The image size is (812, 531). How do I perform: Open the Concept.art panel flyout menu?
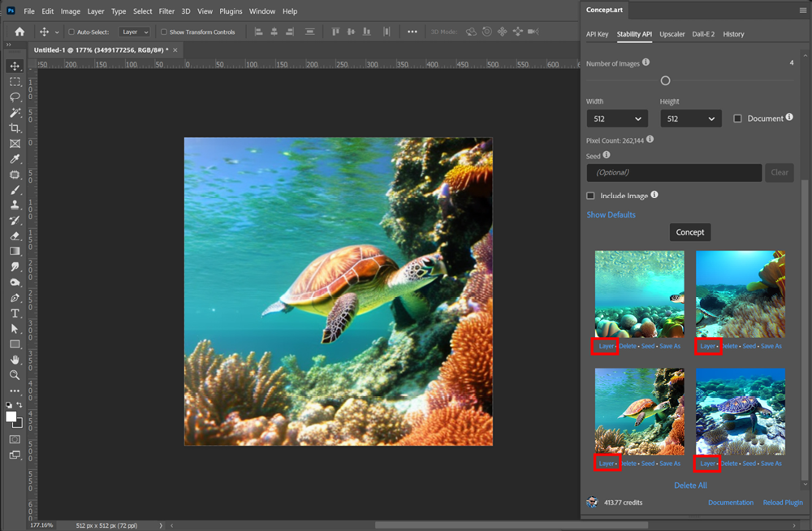click(803, 10)
